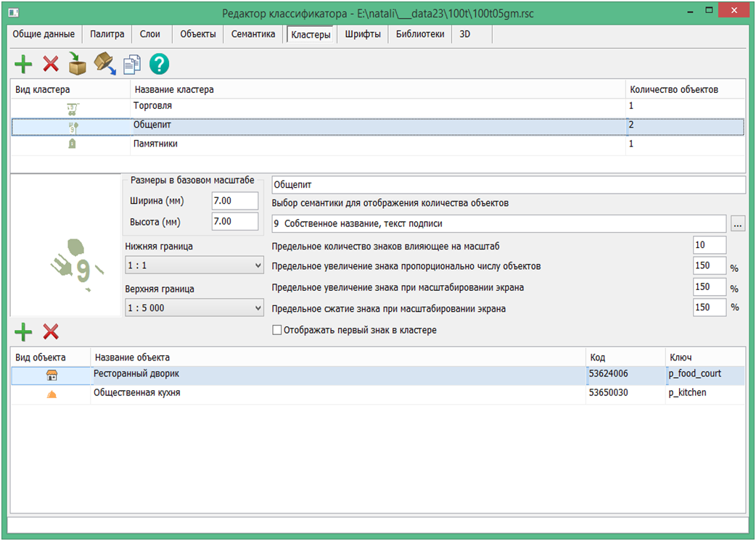This screenshot has height=541, width=756.
Task: Switch to the 'Семантика' tab
Action: [x=252, y=34]
